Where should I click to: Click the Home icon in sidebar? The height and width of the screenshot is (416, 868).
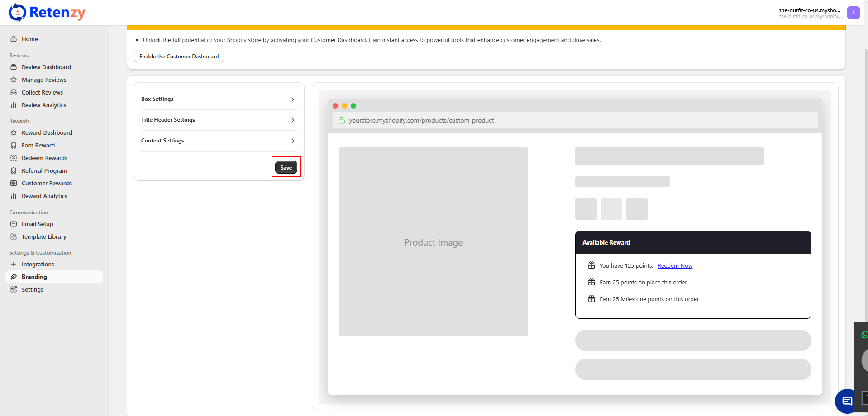coord(14,39)
